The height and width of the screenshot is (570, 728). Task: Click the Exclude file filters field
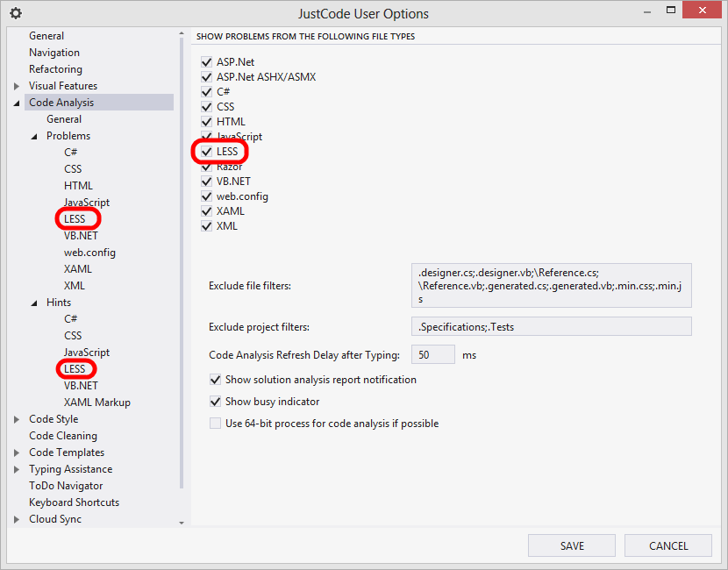pos(552,286)
